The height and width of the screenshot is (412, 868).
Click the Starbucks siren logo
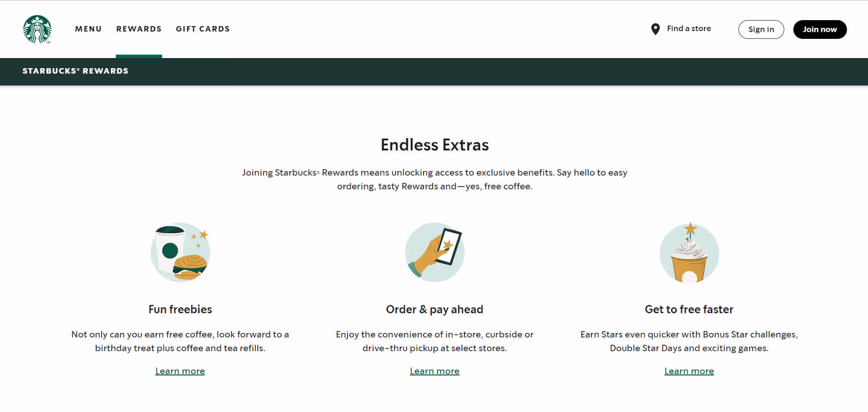click(x=37, y=28)
